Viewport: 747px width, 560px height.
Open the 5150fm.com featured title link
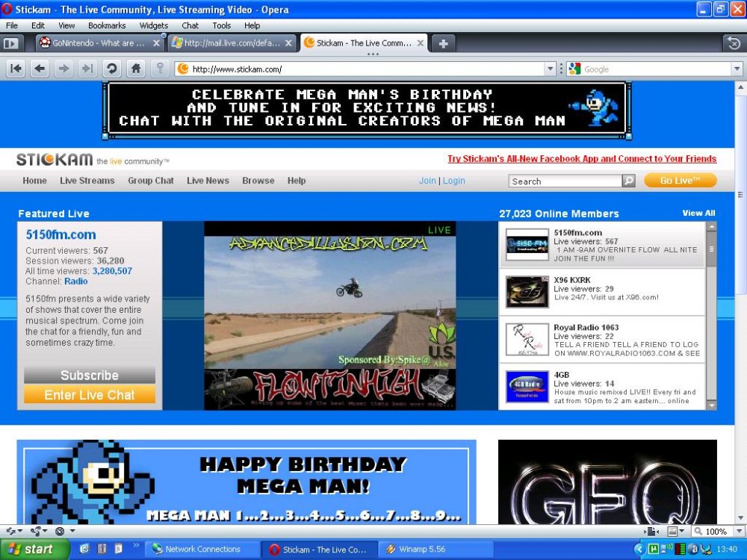pyautogui.click(x=61, y=234)
